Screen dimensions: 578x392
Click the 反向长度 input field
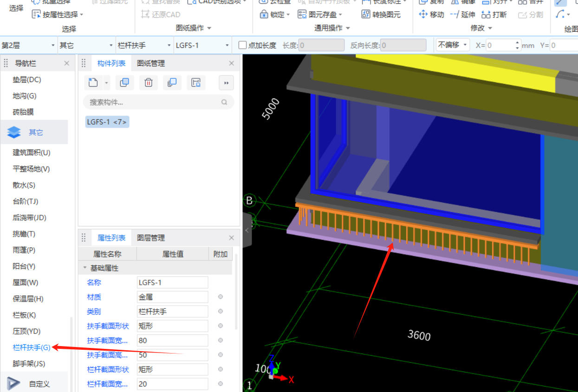point(403,45)
